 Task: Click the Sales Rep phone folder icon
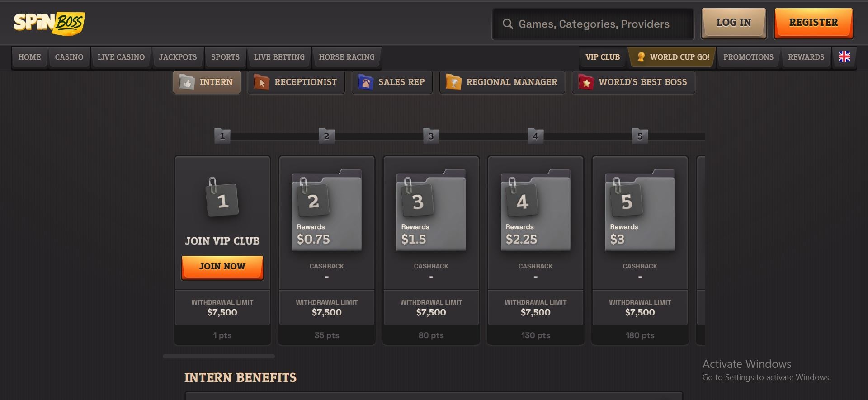[365, 82]
